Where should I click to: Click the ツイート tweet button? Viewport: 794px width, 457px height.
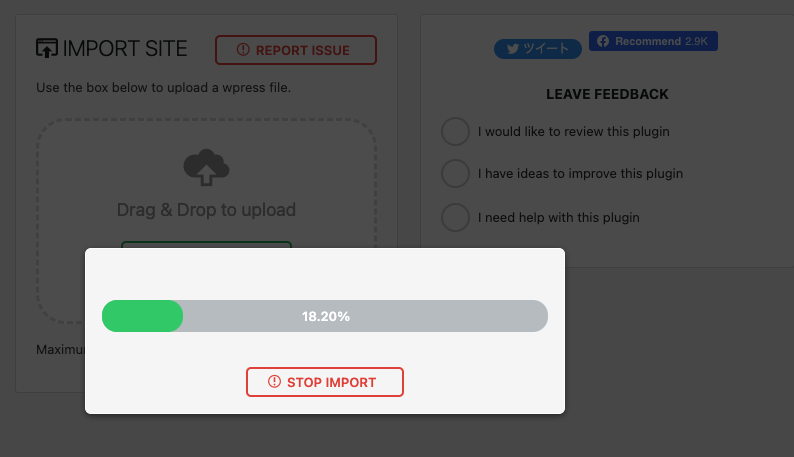click(538, 49)
